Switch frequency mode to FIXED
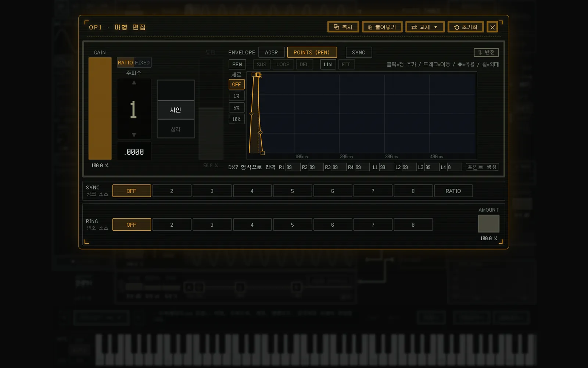 [142, 63]
